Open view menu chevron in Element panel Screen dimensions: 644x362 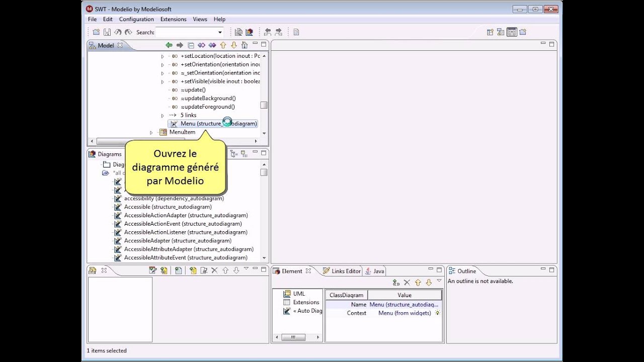coord(439,281)
